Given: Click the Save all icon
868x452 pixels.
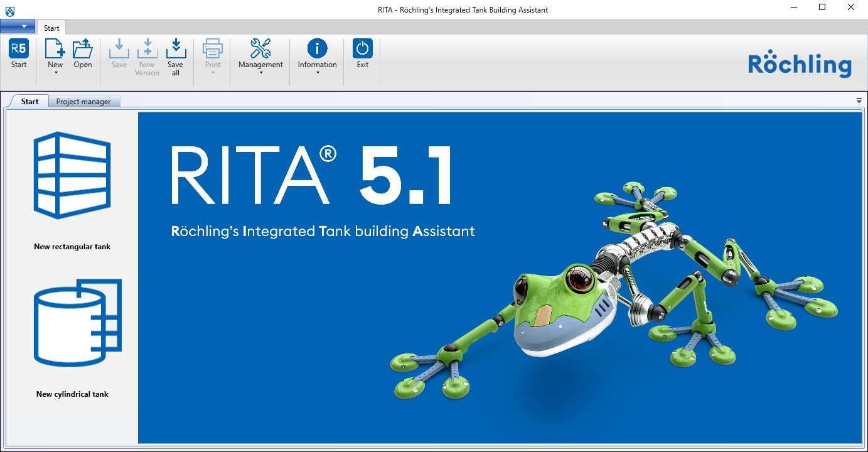Looking at the screenshot, I should pos(176,49).
